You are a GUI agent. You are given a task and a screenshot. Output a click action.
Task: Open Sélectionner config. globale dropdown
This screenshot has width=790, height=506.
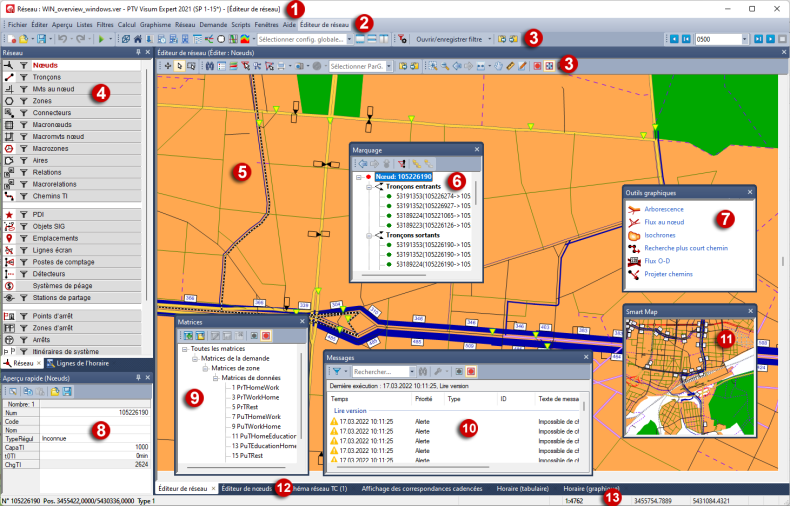click(x=350, y=38)
